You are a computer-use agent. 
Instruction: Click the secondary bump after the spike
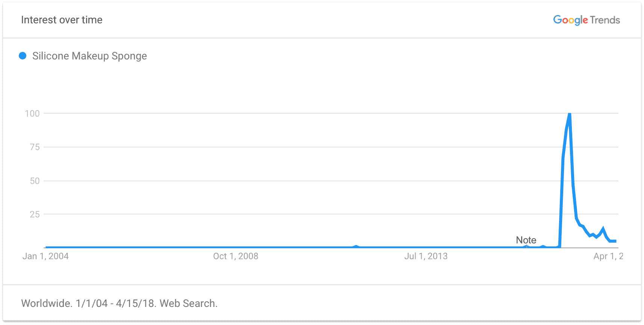coord(603,228)
